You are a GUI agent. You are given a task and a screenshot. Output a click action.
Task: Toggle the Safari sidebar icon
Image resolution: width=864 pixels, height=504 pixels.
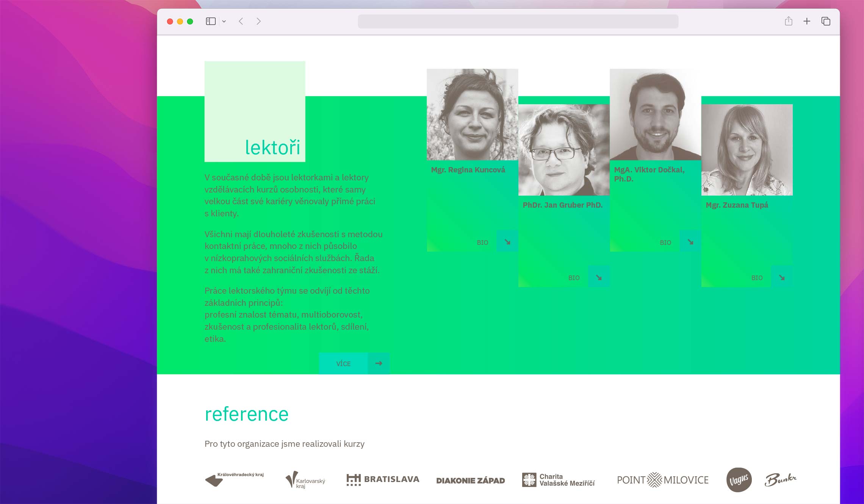[x=211, y=21]
